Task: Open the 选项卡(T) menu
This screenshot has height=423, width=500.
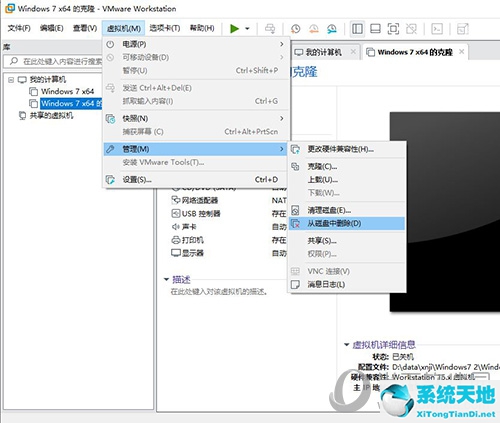Action: tap(165, 28)
